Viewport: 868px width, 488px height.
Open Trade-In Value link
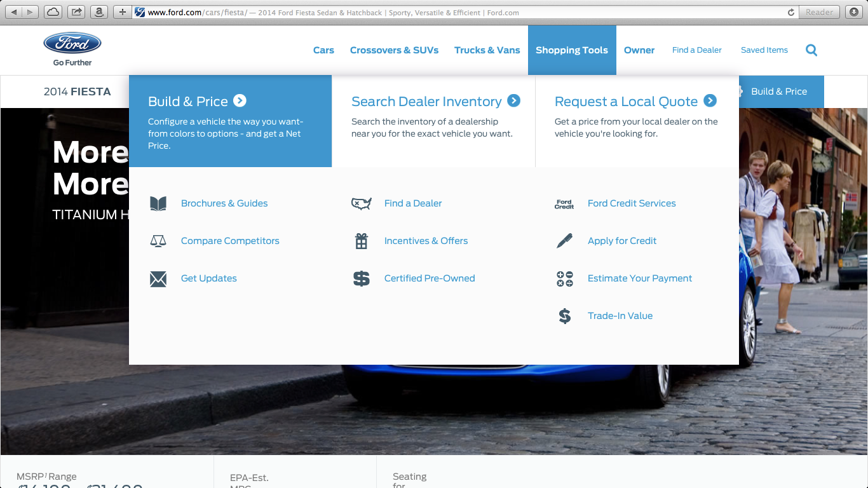(620, 316)
